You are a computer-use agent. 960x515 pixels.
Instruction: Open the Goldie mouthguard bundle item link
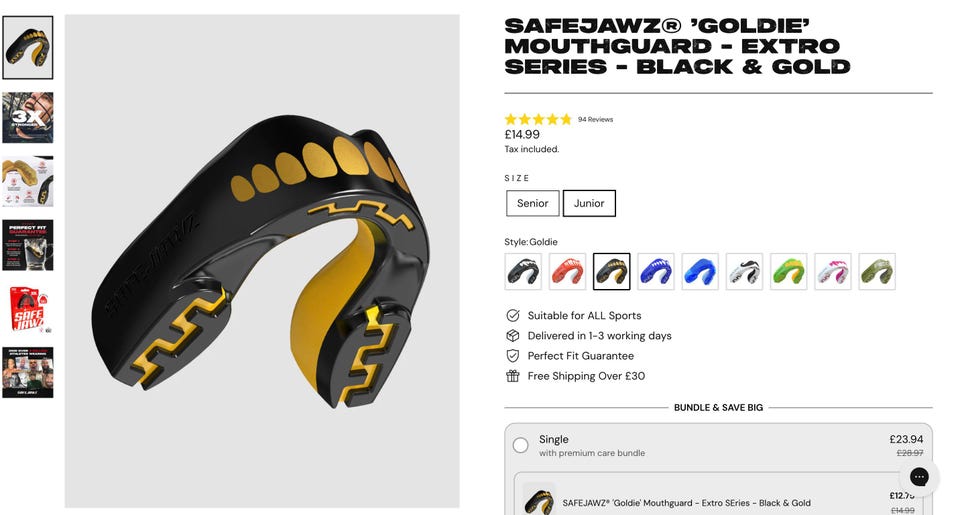(x=686, y=503)
